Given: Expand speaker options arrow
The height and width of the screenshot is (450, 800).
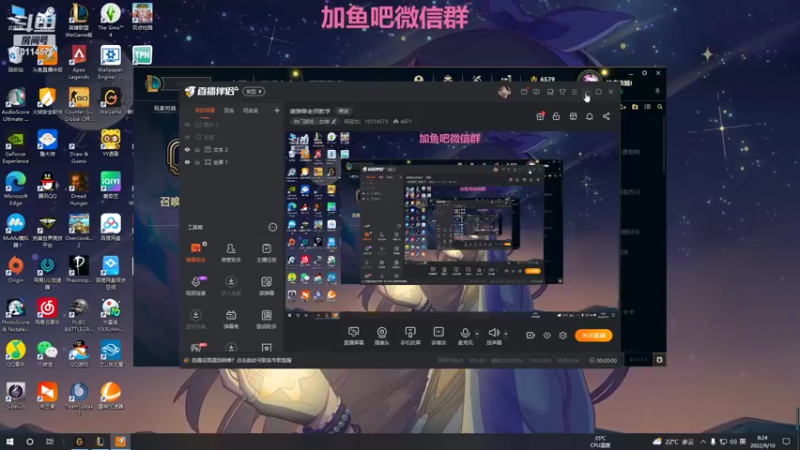Looking at the screenshot, I should [506, 334].
